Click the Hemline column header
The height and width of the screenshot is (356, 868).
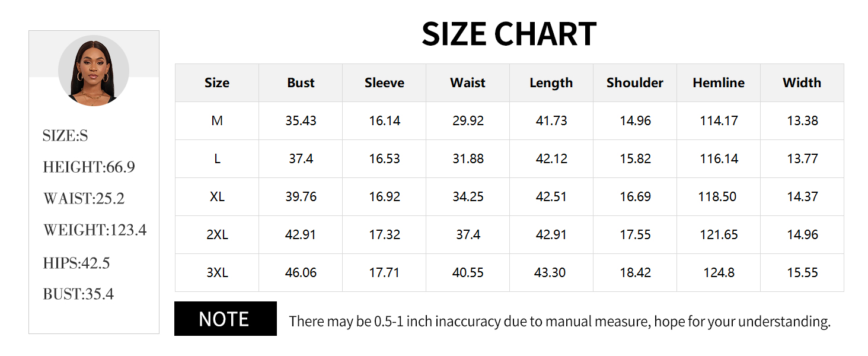(719, 83)
